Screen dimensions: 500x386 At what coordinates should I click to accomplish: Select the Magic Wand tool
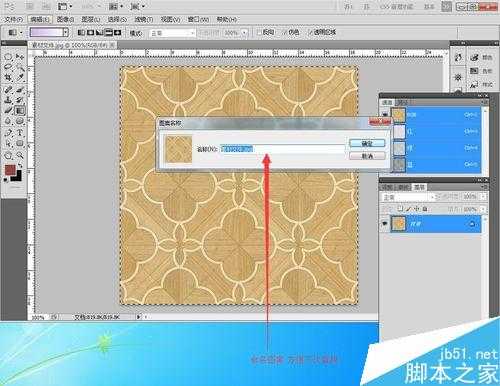(x=20, y=68)
